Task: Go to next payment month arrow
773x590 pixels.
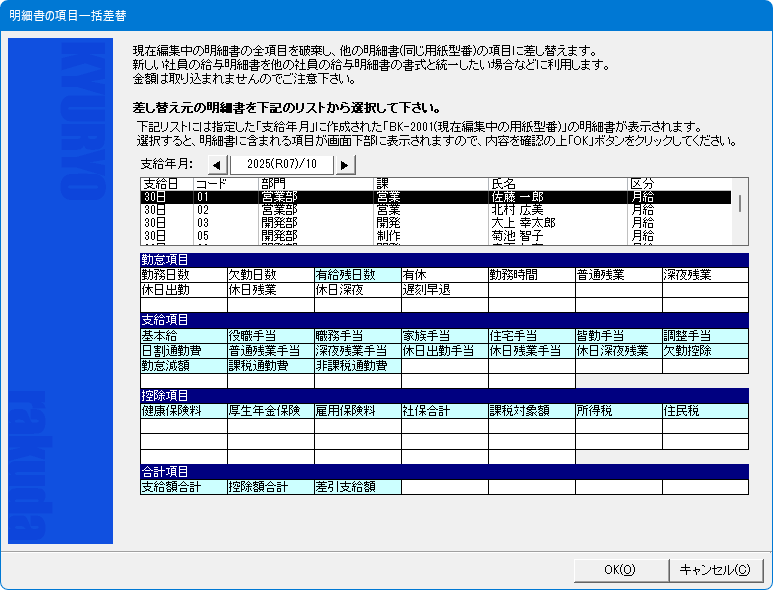Action: (x=345, y=164)
